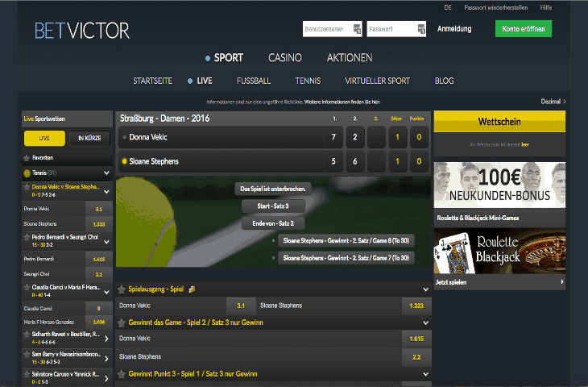The image size is (588, 387).
Task: Collapse Gewinnt Punkt 3 market chevron
Action: point(425,374)
